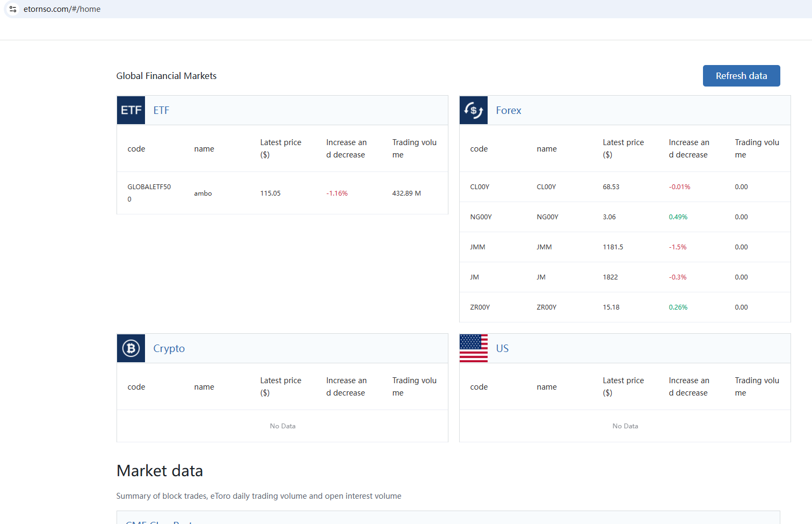Click the ambo ETF name cell
812x524 pixels.
203,193
